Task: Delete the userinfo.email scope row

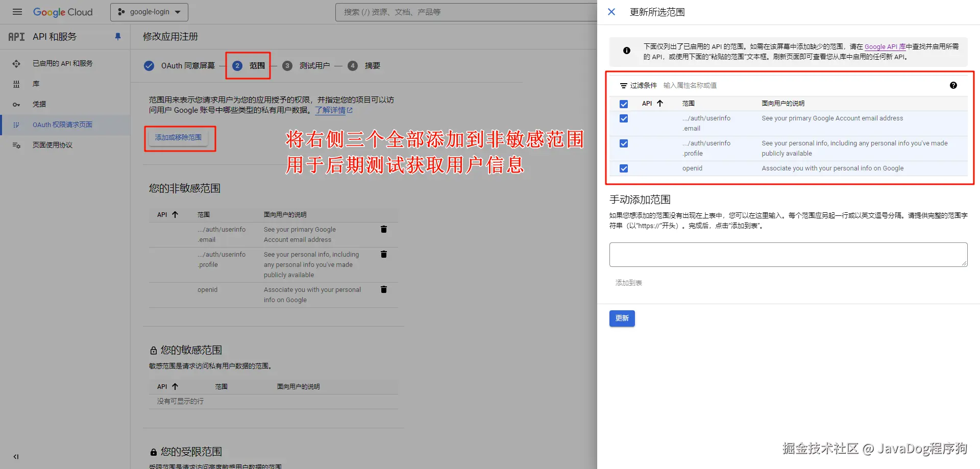Action: [384, 230]
